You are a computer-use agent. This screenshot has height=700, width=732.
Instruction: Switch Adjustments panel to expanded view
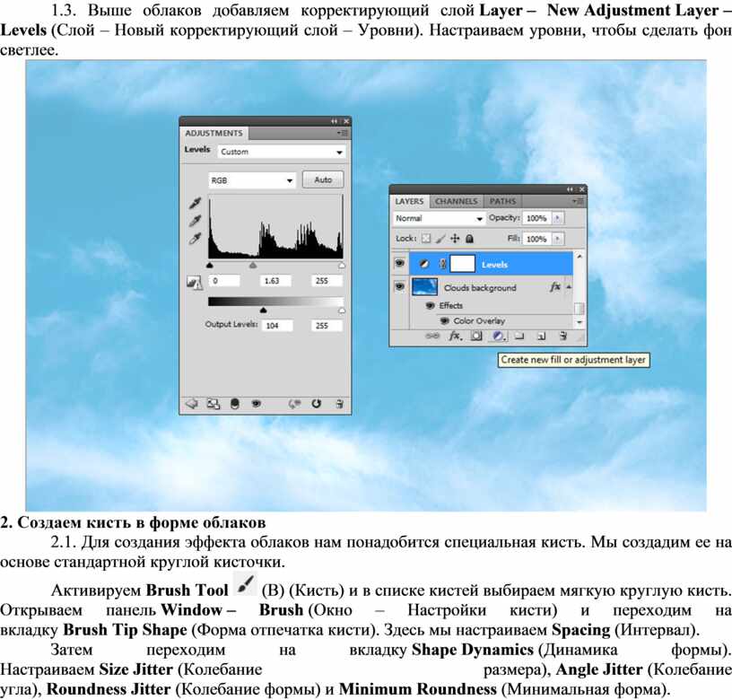click(213, 404)
